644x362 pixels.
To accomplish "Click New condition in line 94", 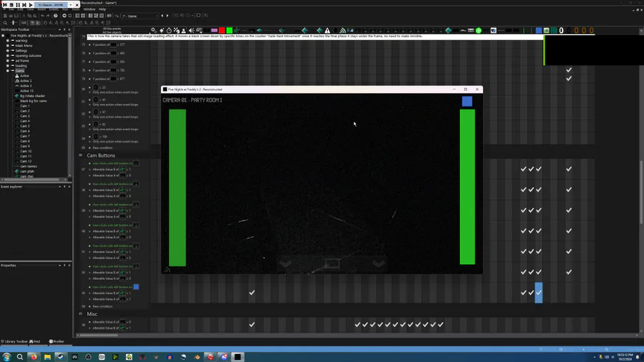I will 102,306.
